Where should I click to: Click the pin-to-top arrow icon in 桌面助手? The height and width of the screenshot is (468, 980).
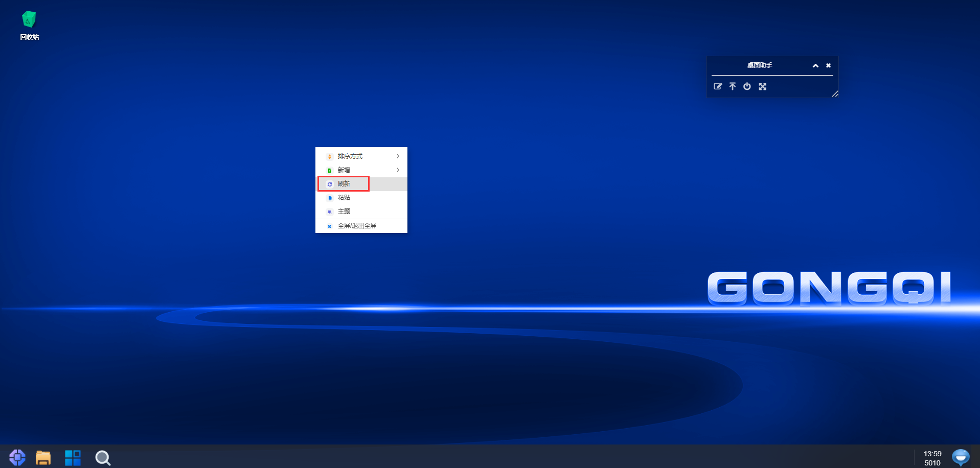733,86
